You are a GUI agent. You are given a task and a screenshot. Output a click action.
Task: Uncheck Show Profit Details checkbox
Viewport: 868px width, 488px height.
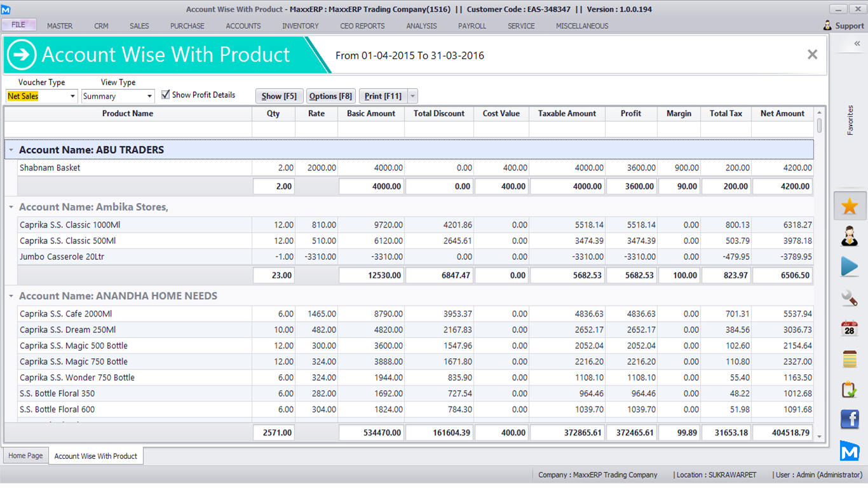pyautogui.click(x=166, y=95)
